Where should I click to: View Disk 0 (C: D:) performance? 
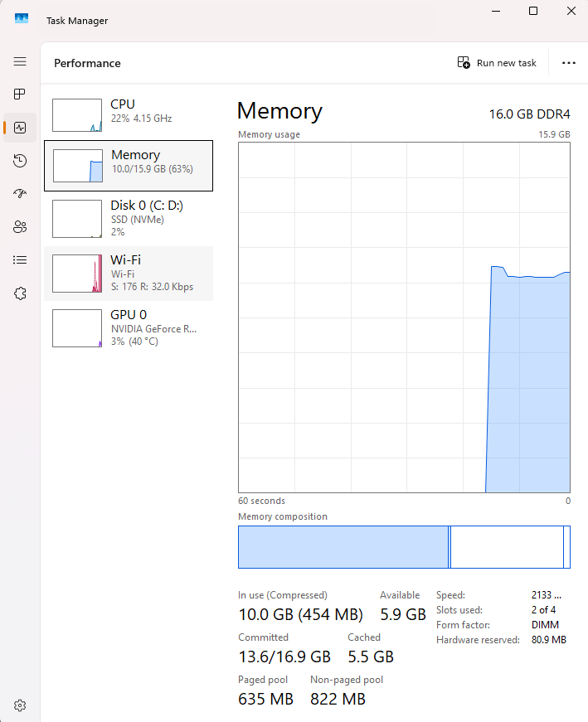(129, 219)
